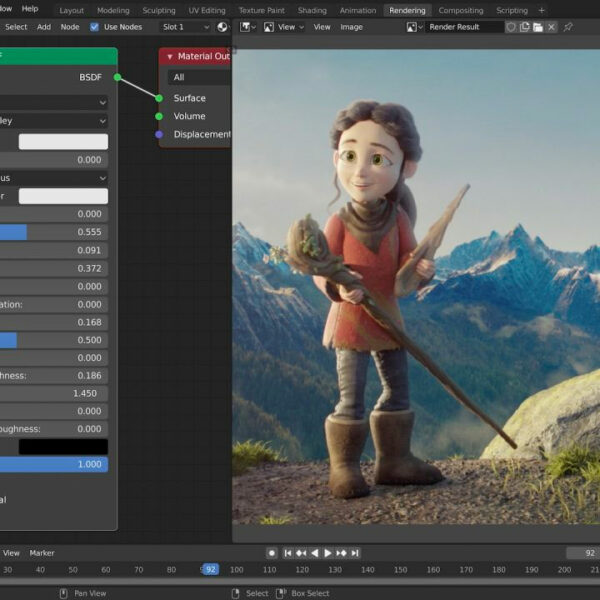The image size is (600, 600).
Task: Open the Slot 1 dropdown
Action: tap(186, 27)
